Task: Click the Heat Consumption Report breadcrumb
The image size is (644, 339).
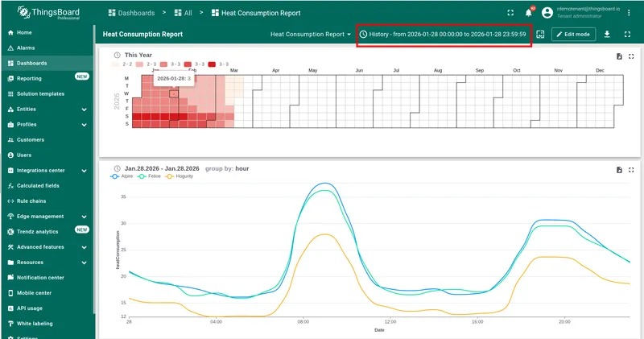Action: tap(256, 13)
